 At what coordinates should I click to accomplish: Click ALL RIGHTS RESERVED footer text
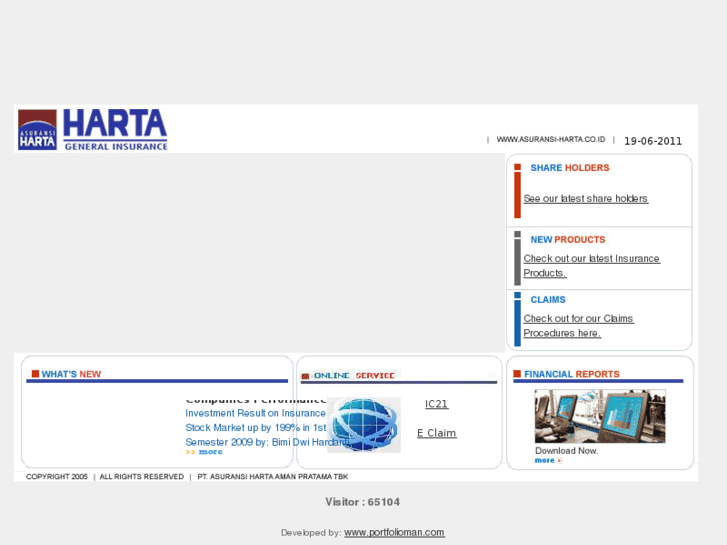pos(141,477)
